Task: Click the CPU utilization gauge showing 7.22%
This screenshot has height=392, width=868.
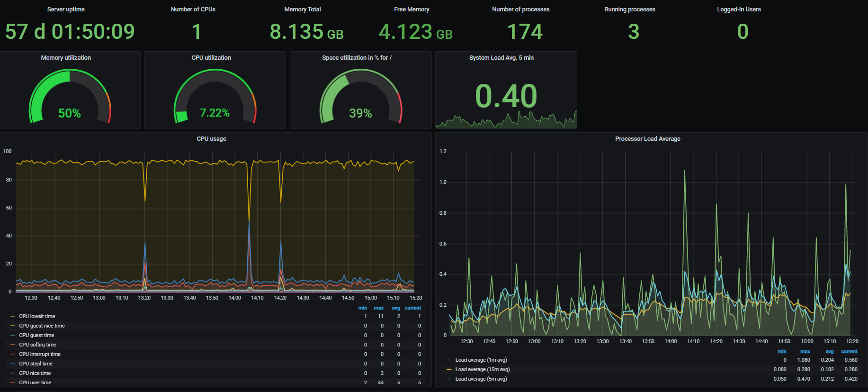Action: 215,97
